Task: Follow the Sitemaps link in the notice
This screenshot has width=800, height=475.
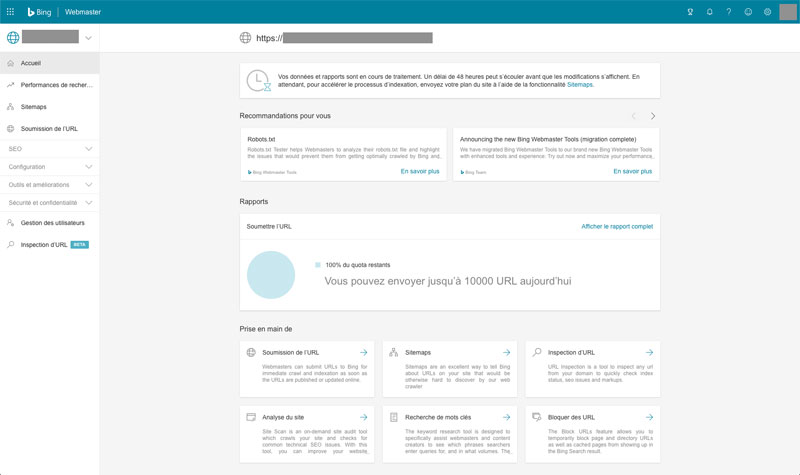Action: pos(580,85)
